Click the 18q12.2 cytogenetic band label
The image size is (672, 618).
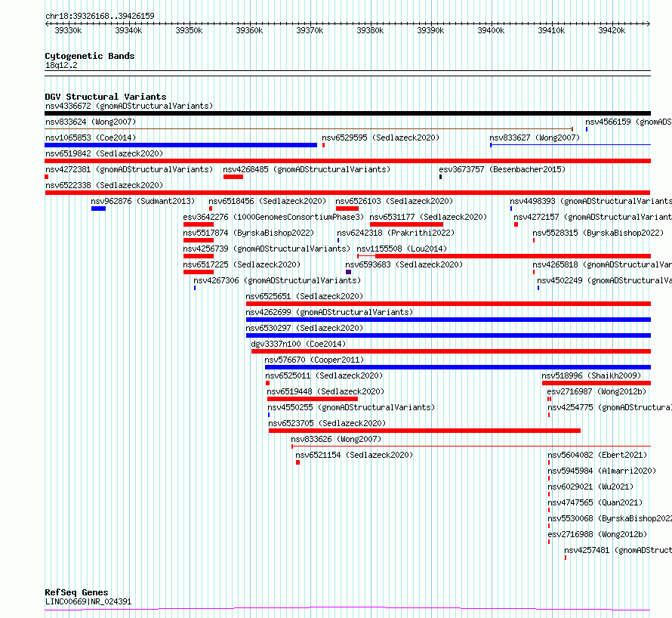coord(61,65)
